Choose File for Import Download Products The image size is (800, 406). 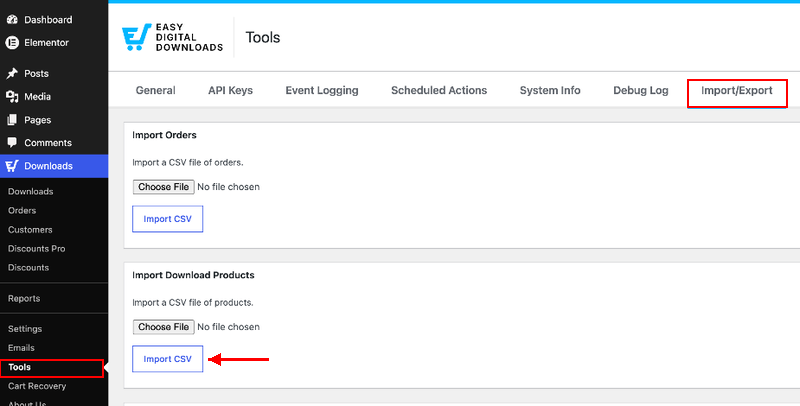pos(163,327)
